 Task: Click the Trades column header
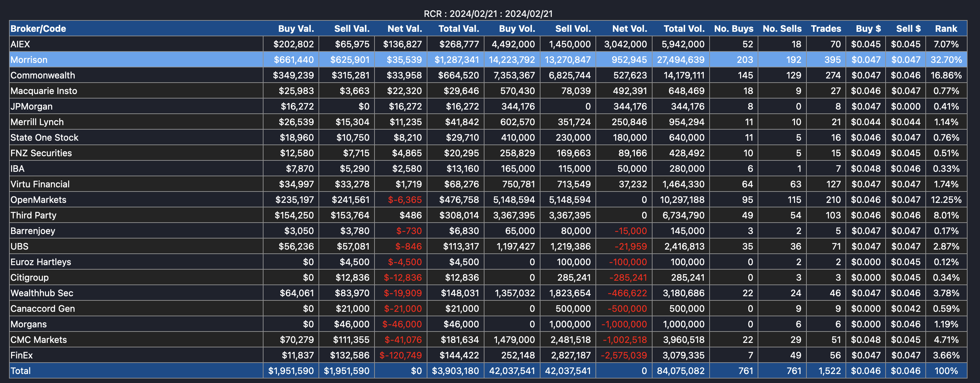pos(826,29)
